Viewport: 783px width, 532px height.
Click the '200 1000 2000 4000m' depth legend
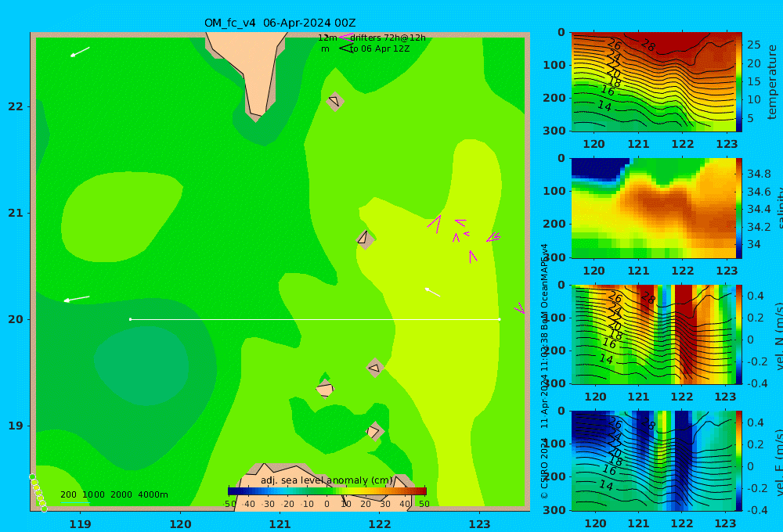[x=114, y=494]
